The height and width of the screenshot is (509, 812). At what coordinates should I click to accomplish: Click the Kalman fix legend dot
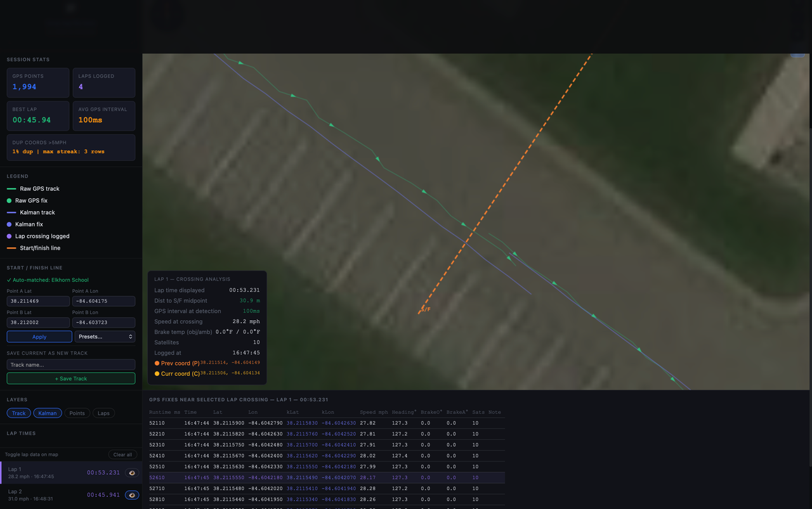[9, 224]
